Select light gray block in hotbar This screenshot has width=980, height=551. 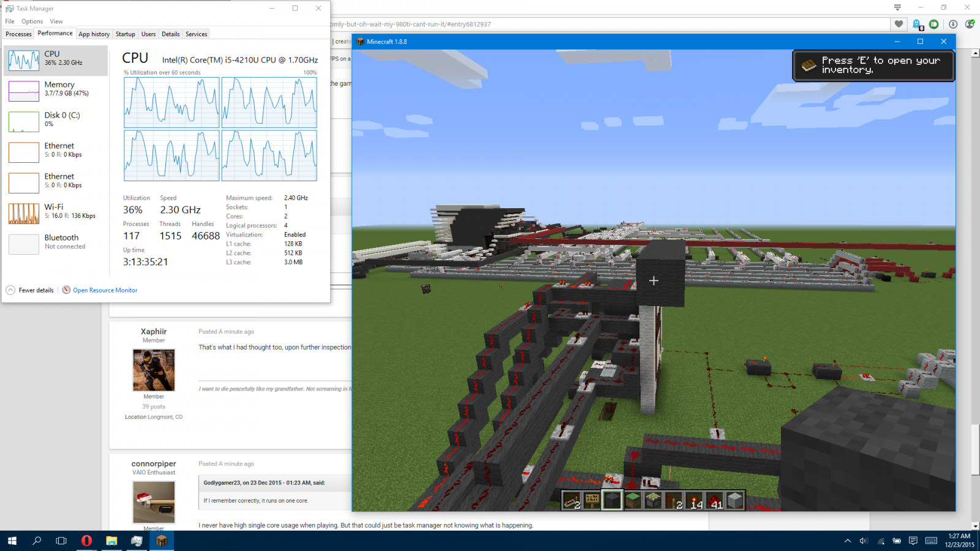coord(735,501)
